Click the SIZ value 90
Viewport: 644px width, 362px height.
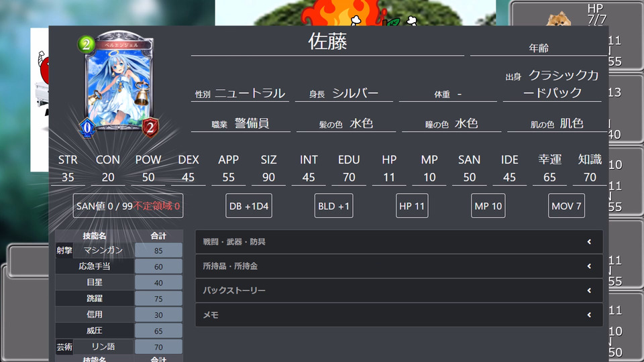coord(268,177)
